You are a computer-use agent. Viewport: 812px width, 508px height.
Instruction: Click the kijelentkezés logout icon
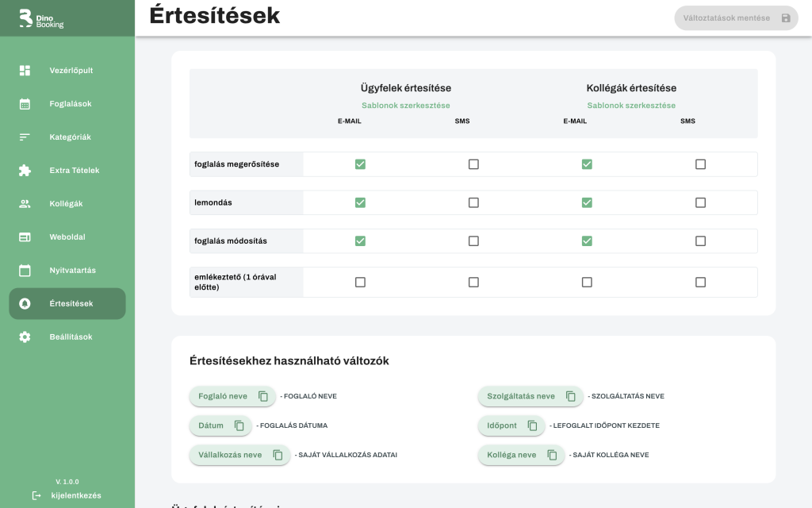[36, 495]
